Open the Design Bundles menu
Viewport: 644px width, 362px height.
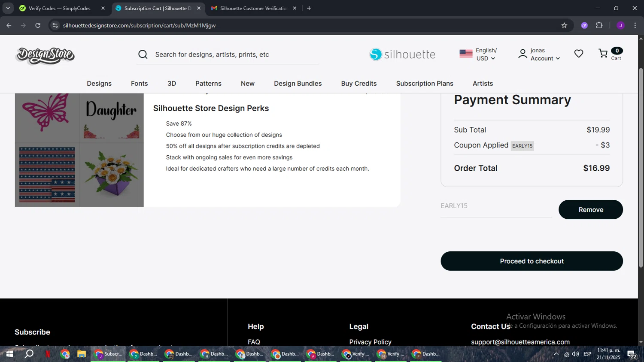click(x=298, y=83)
